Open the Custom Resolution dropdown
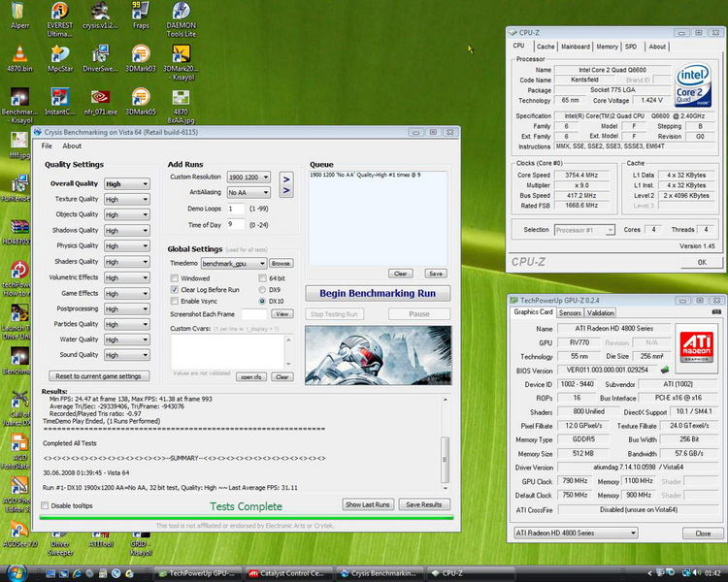The height and width of the screenshot is (582, 728). tap(248, 177)
